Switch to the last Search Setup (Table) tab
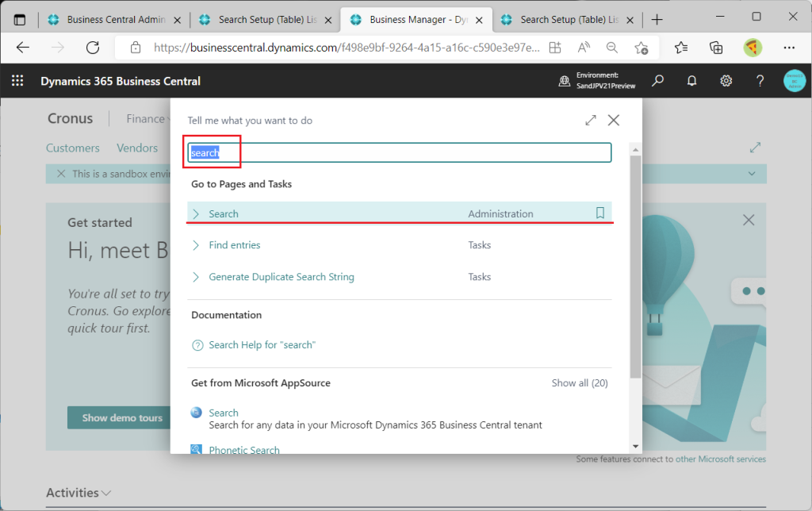 pos(569,20)
